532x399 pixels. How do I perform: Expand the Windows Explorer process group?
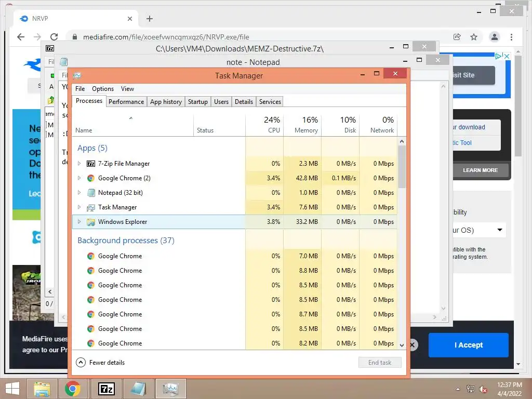point(79,222)
